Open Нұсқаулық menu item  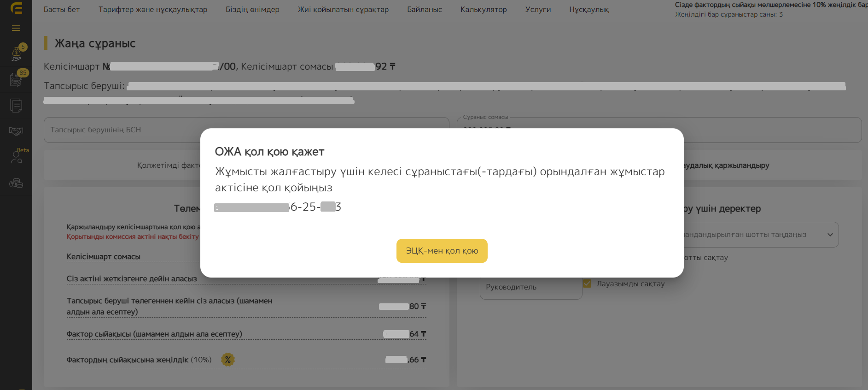[x=589, y=9]
